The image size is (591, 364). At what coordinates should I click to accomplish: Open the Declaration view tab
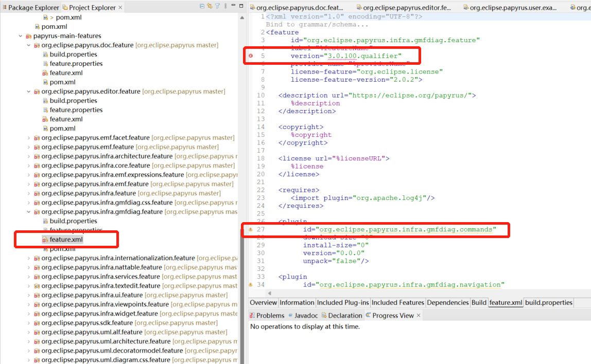pyautogui.click(x=341, y=316)
